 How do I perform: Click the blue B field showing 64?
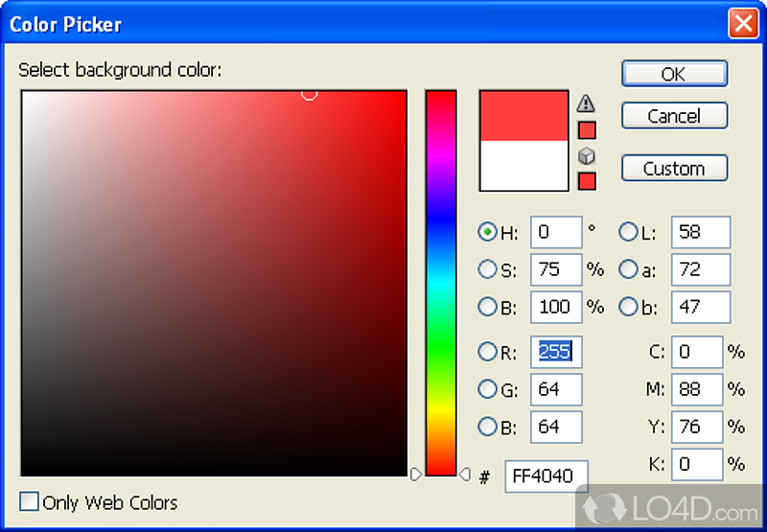556,427
